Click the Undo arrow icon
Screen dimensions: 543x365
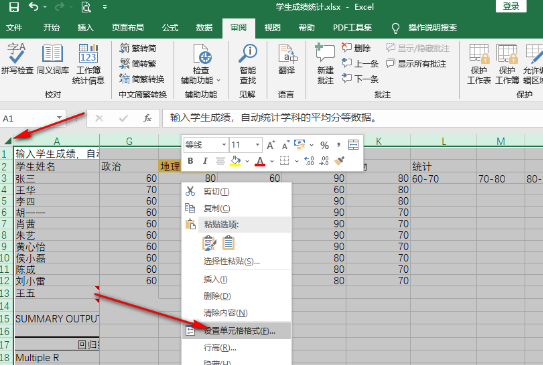point(34,7)
